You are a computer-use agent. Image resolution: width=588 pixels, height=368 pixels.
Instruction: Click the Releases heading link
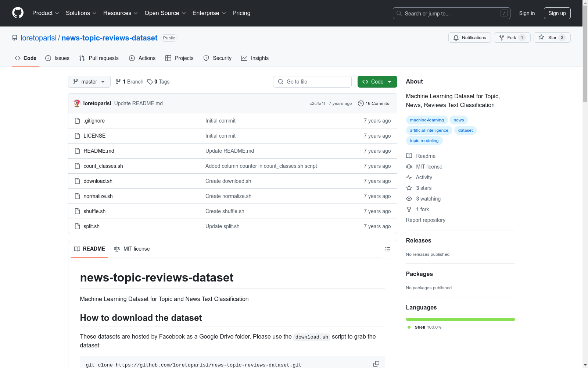[419, 240]
